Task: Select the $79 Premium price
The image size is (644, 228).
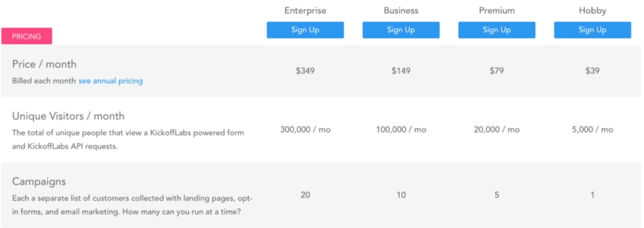Action: pyautogui.click(x=497, y=71)
